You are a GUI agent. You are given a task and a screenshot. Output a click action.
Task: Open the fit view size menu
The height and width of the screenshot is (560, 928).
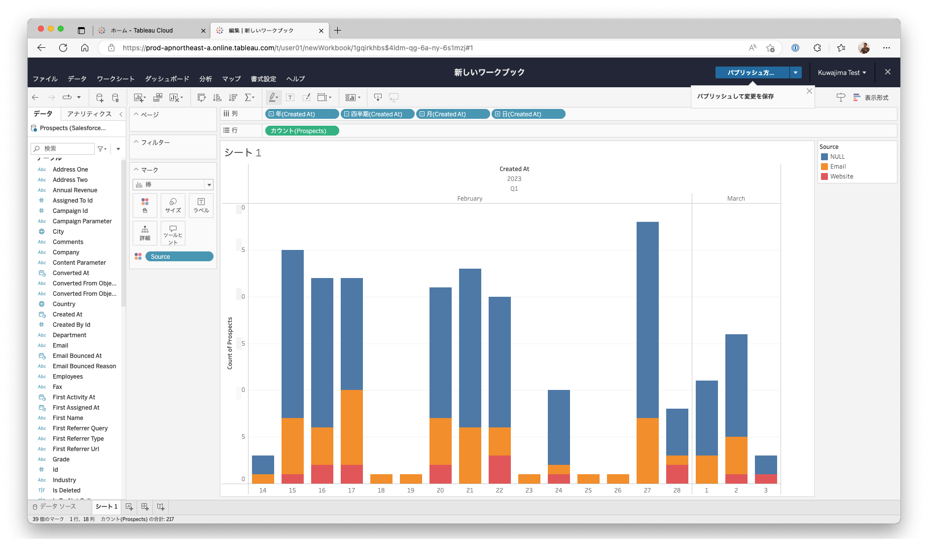coord(324,98)
